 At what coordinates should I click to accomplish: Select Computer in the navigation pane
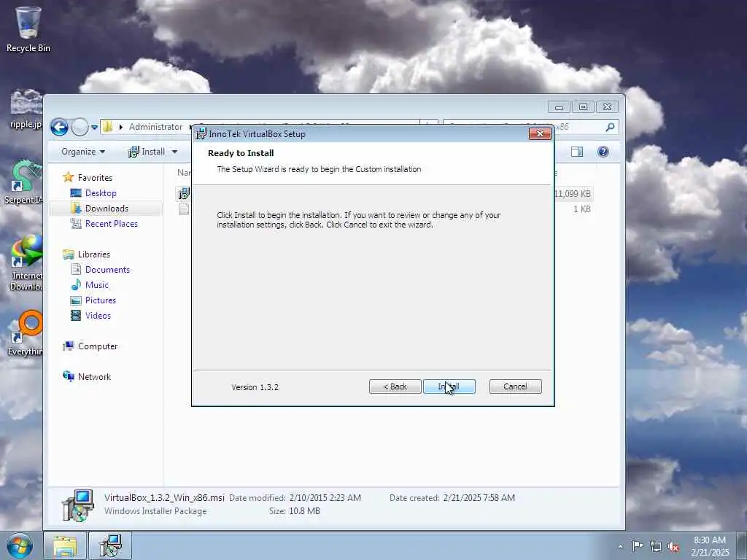pyautogui.click(x=98, y=346)
